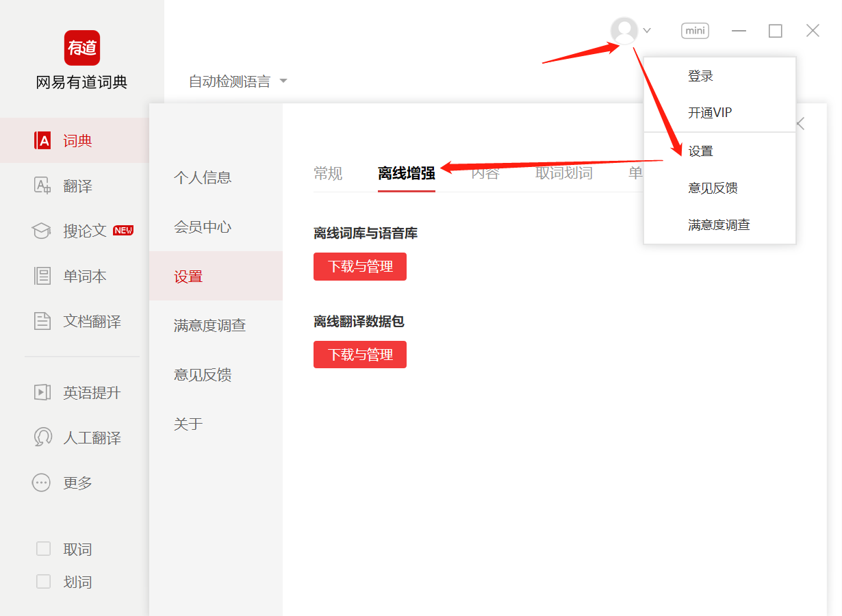Viewport: 842px width, 616px height.
Task: Click the 文档翻译 document translation icon
Action: click(x=42, y=322)
